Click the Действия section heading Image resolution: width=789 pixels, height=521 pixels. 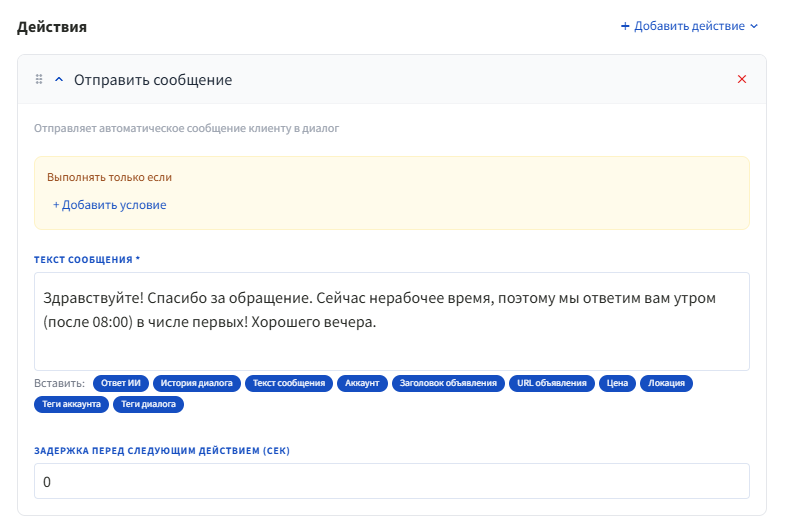click(x=52, y=27)
